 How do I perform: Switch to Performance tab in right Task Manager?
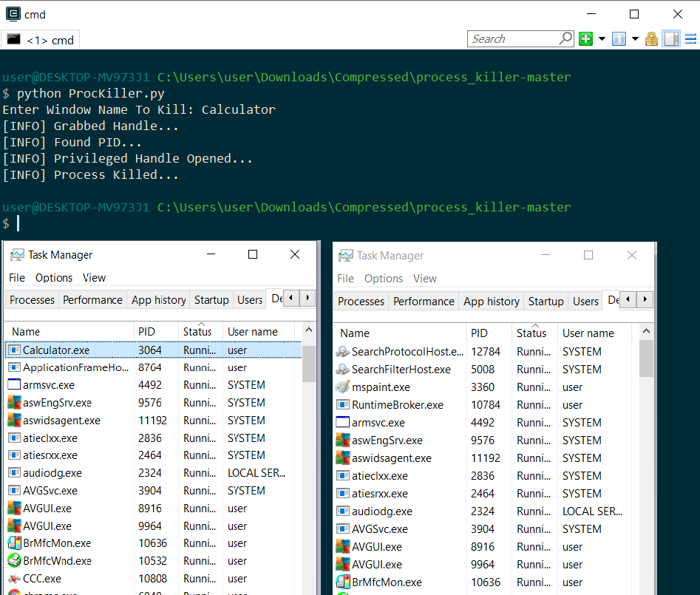point(424,302)
